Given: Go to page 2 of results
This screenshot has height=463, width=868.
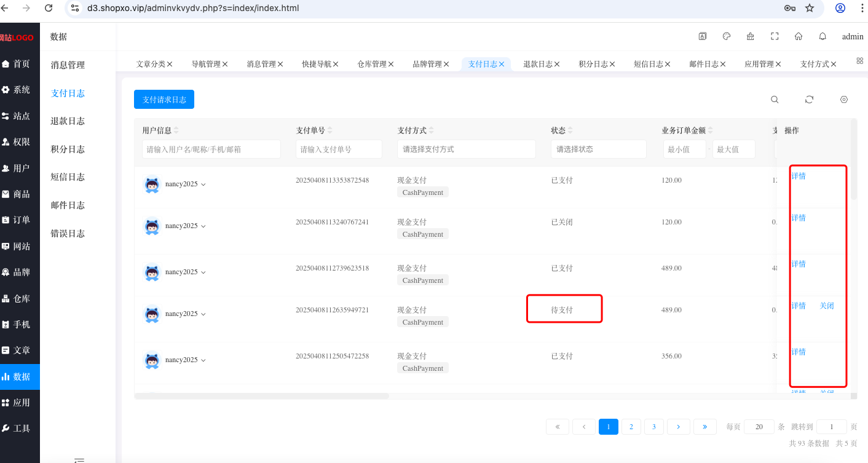Looking at the screenshot, I should pyautogui.click(x=631, y=427).
